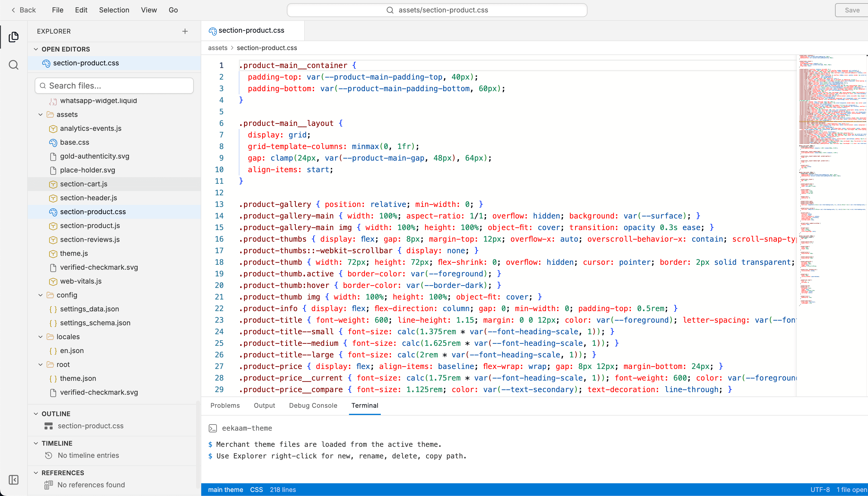Open place-holder.svg file
The width and height of the screenshot is (868, 496).
[114, 170]
